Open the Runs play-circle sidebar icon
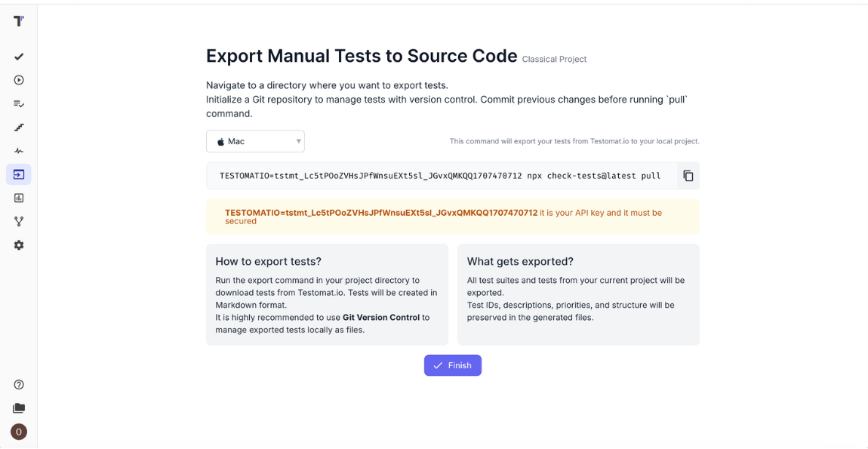 click(19, 80)
